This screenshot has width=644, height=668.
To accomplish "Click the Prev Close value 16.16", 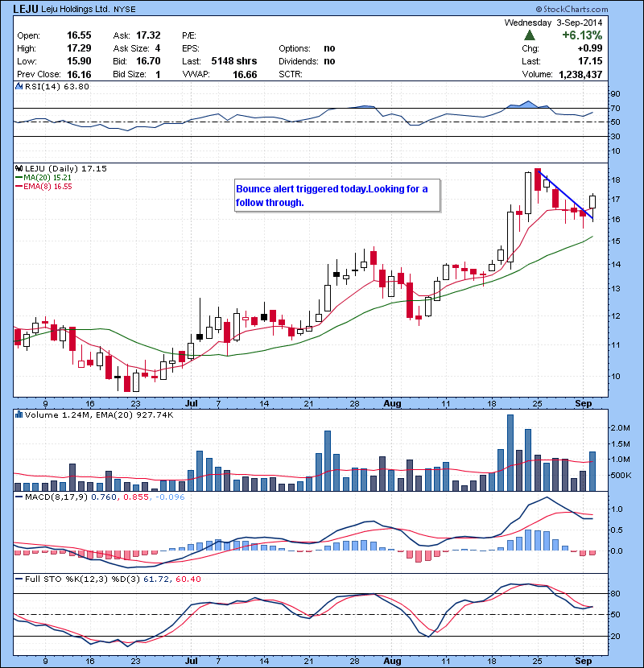I will [79, 75].
